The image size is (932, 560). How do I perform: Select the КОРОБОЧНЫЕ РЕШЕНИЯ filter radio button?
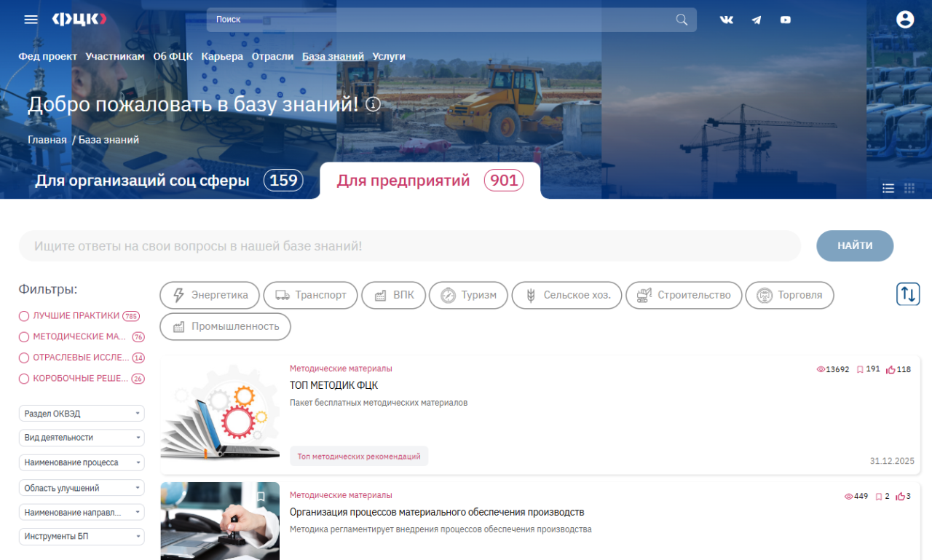(24, 379)
